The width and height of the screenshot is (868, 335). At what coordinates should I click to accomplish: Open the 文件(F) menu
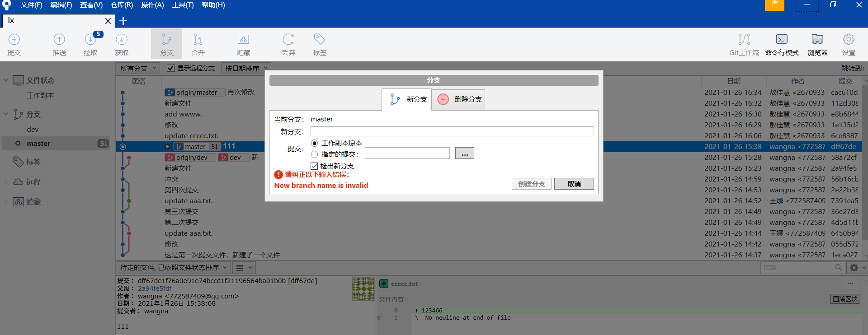point(31,5)
